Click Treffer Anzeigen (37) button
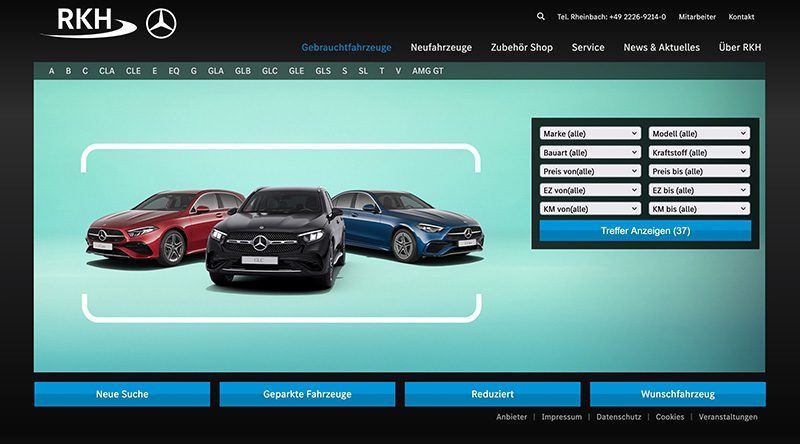Viewport: 800px width, 444px height. click(645, 231)
